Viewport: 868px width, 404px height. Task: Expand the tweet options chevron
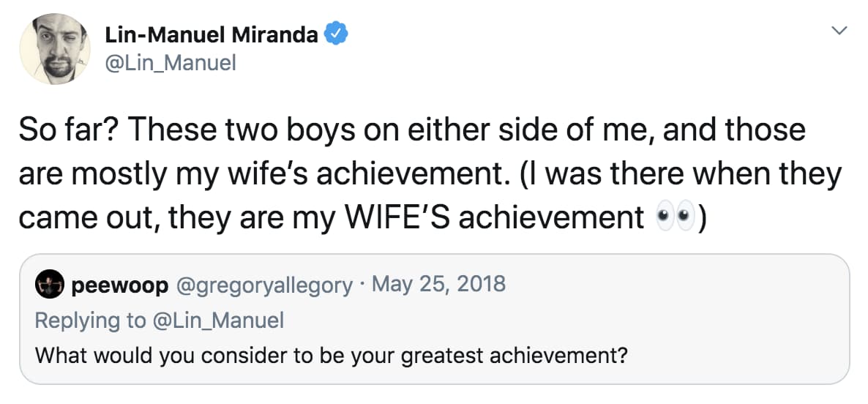[841, 31]
